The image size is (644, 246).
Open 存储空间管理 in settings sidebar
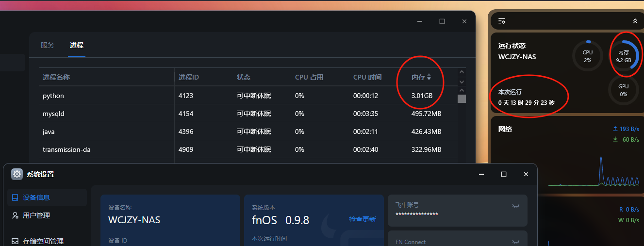(47, 241)
